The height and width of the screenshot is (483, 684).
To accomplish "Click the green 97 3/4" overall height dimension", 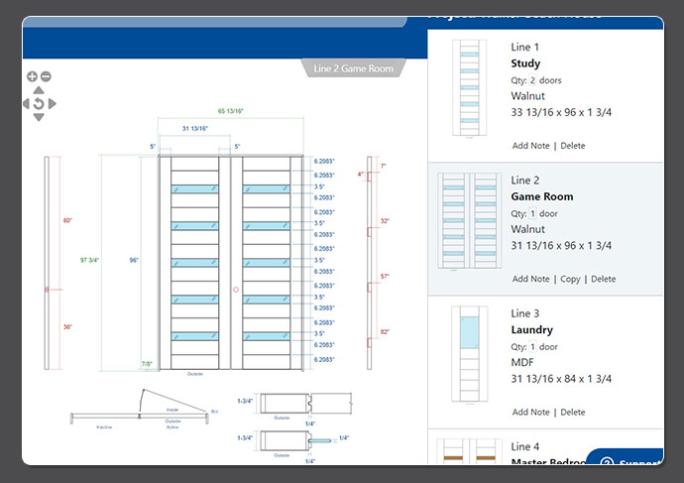I will [x=89, y=260].
